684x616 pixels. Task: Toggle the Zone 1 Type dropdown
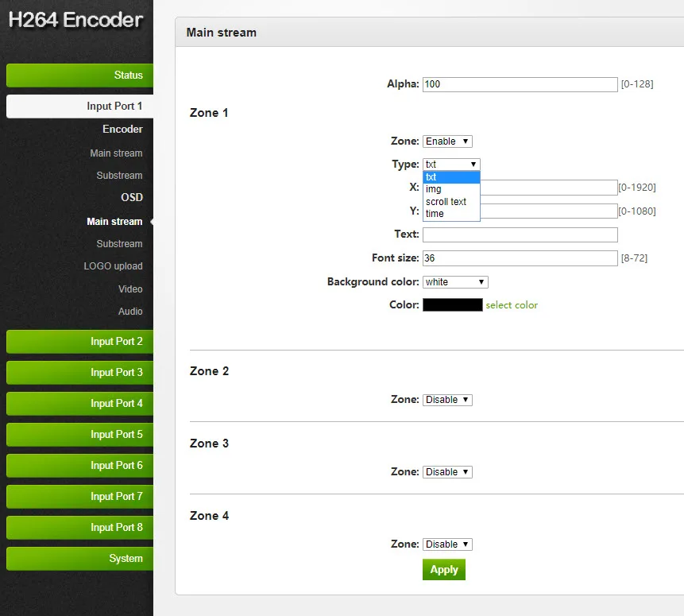451,165
